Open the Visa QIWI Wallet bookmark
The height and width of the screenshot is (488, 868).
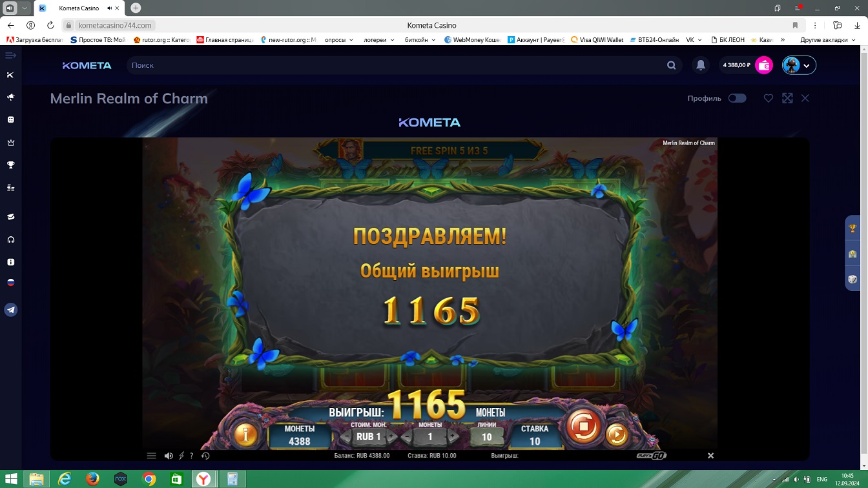point(597,39)
